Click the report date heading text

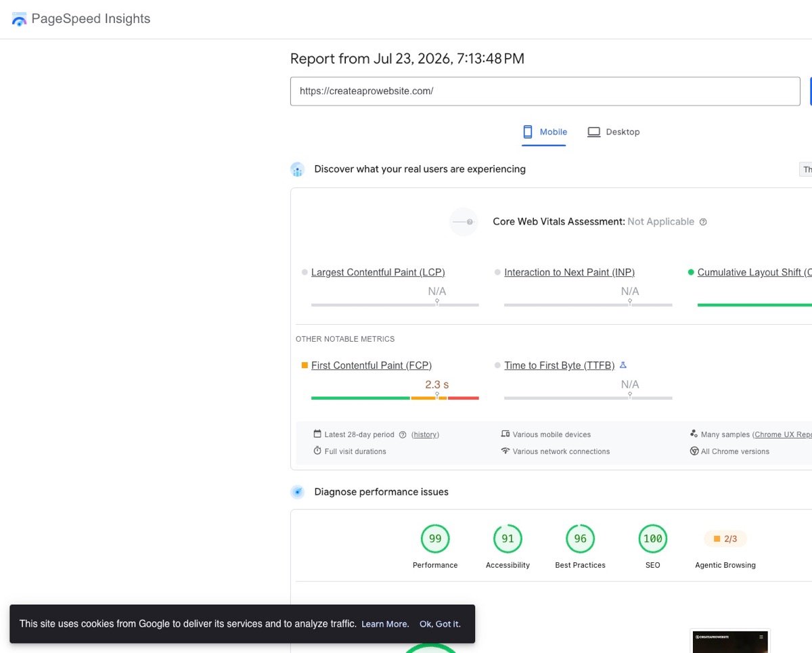coord(407,59)
